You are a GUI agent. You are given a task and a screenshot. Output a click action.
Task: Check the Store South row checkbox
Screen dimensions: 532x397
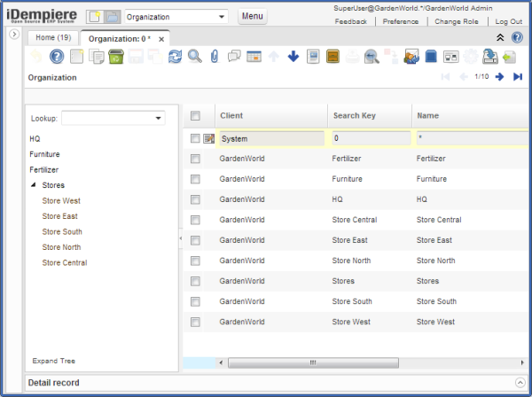pos(195,301)
